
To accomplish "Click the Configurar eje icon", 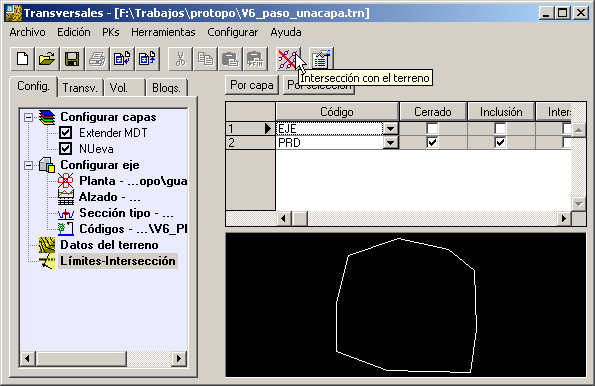I will (47, 165).
